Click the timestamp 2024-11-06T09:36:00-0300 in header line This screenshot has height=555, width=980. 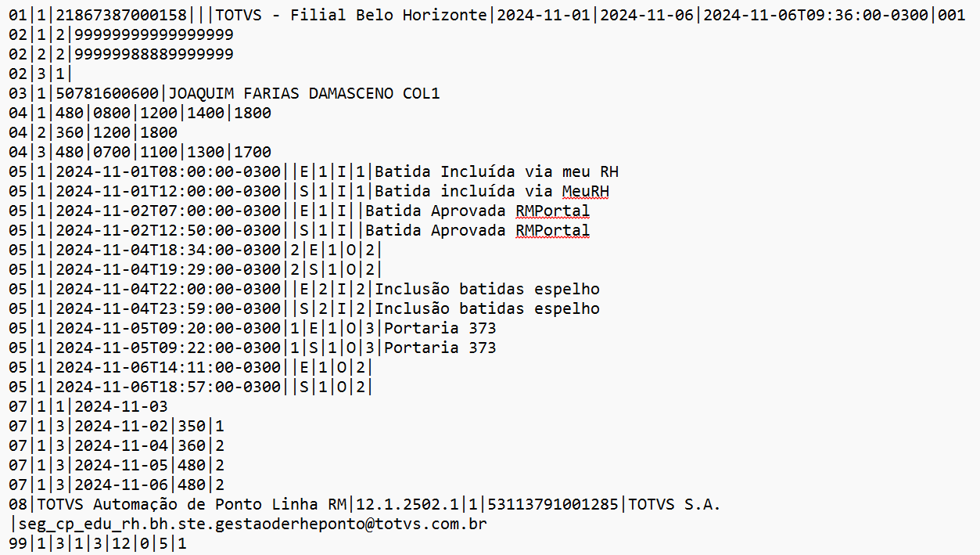813,16
